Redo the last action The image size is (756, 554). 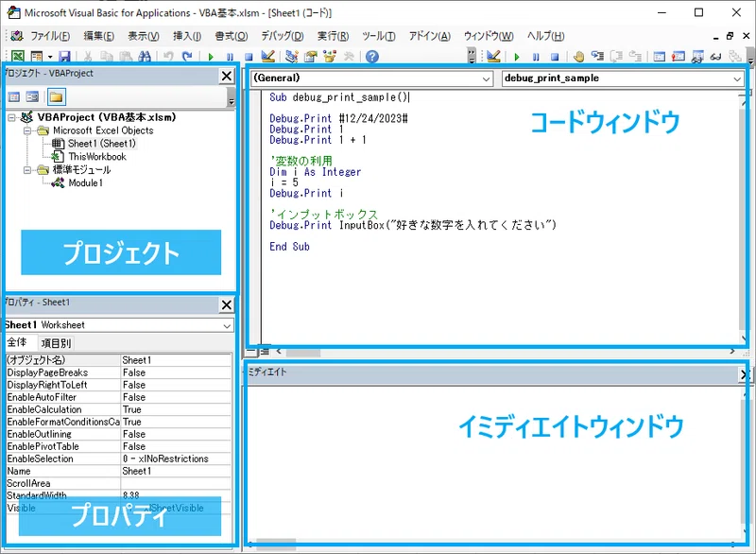pyautogui.click(x=187, y=57)
